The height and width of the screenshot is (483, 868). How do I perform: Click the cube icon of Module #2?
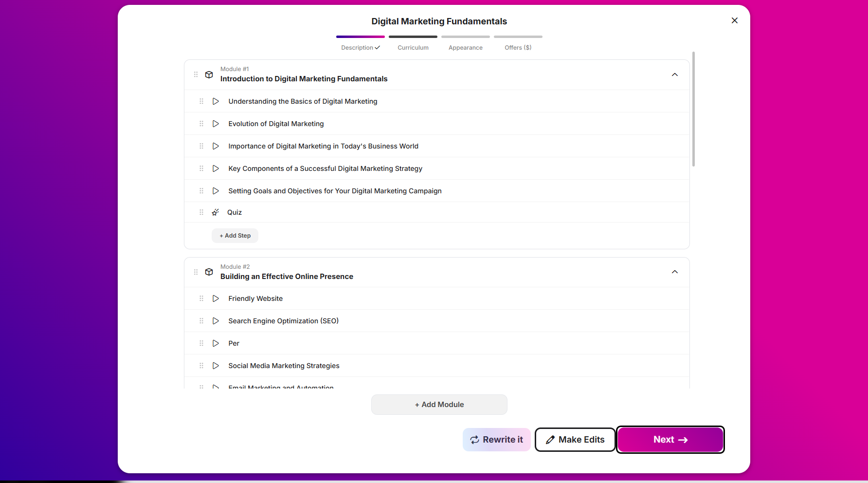coord(209,272)
